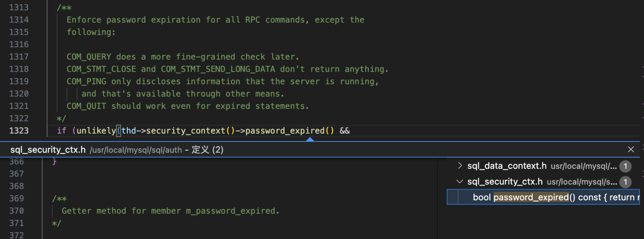Click the /usr/local/mysql/sql/auth path in the peek header
This screenshot has height=239, width=644.
pos(136,150)
